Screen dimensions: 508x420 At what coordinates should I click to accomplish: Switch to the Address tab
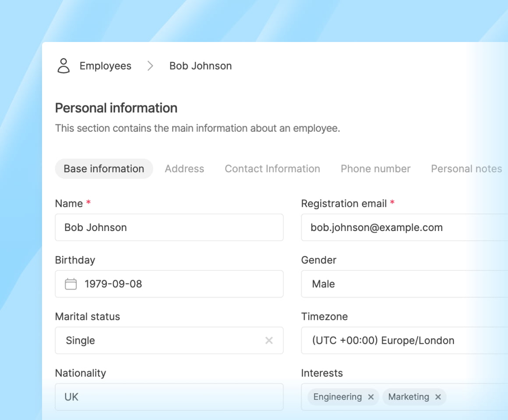click(x=184, y=169)
